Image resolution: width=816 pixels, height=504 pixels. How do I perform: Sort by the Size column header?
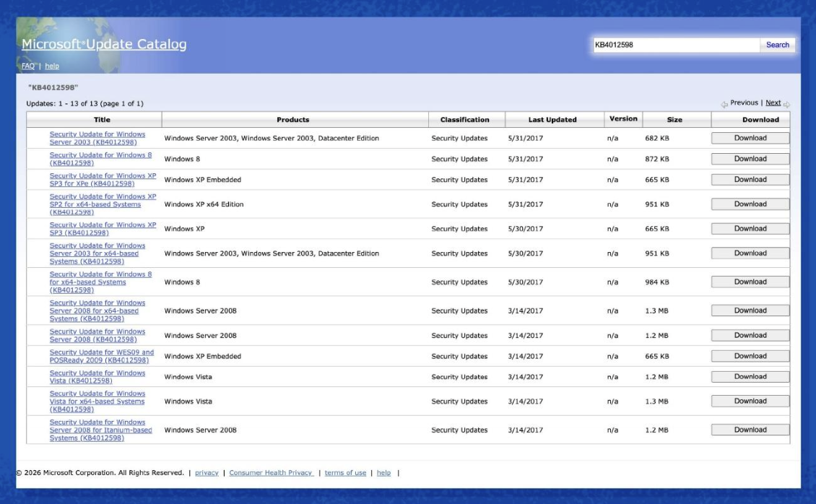click(x=674, y=120)
